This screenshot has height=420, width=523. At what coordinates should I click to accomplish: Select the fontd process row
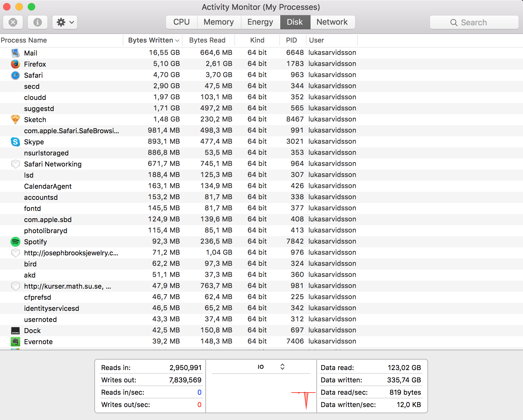(261, 208)
